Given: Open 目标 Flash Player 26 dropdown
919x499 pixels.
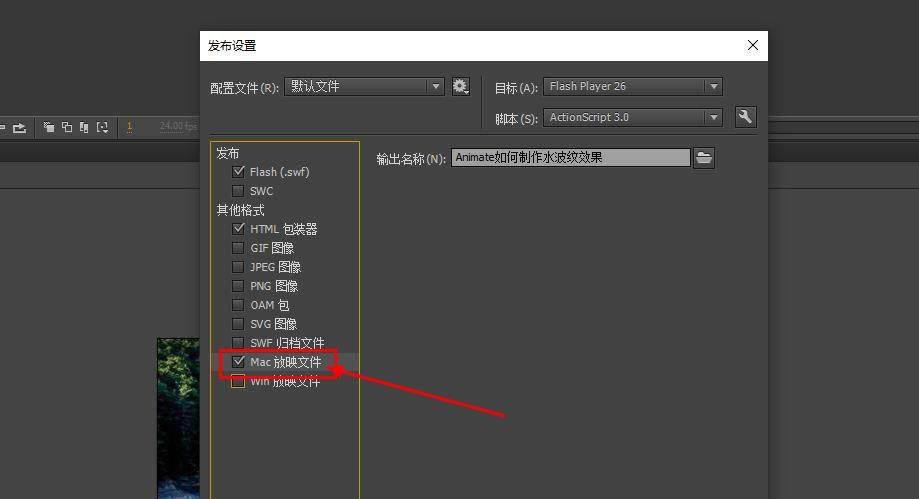Looking at the screenshot, I should (632, 86).
